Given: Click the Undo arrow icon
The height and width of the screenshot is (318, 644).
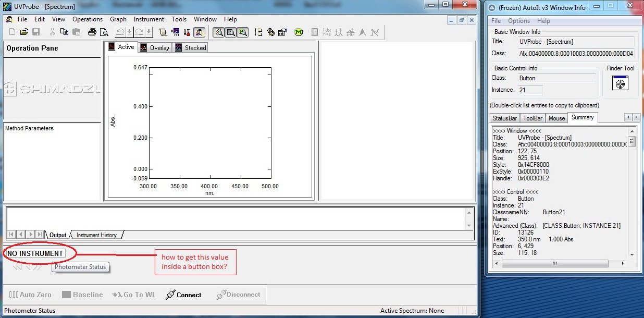Looking at the screenshot, I should [120, 32].
